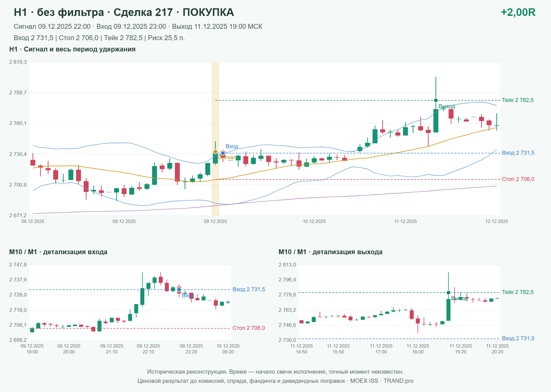Click y-axis value 2 671,2 on H1 chart
The width and height of the screenshot is (551, 392).
coord(18,215)
